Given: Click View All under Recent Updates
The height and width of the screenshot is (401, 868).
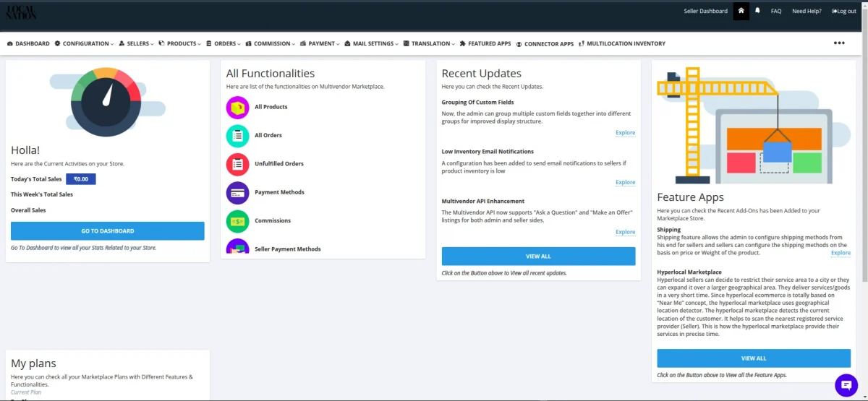Looking at the screenshot, I should [539, 256].
